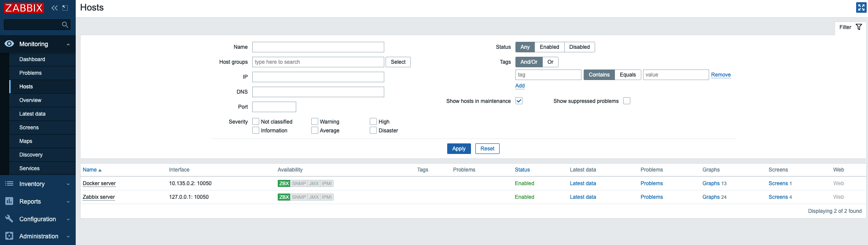Open Problems in sidebar menu
Viewport: 868px width, 245px height.
point(42,73)
